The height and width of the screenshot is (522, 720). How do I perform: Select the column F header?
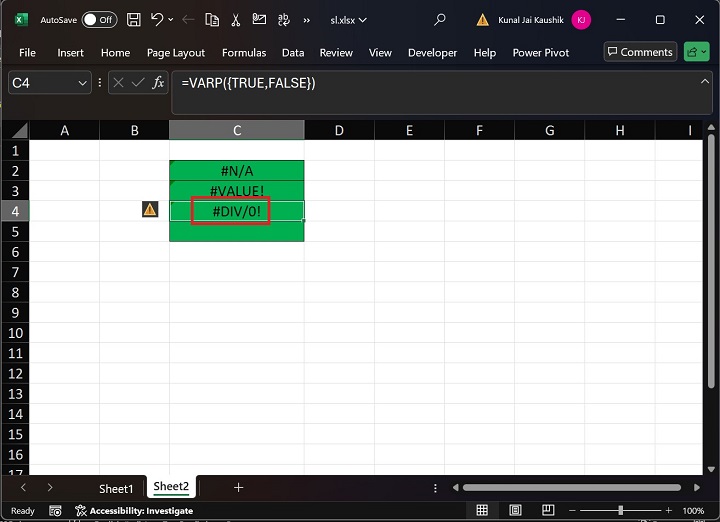pyautogui.click(x=479, y=130)
